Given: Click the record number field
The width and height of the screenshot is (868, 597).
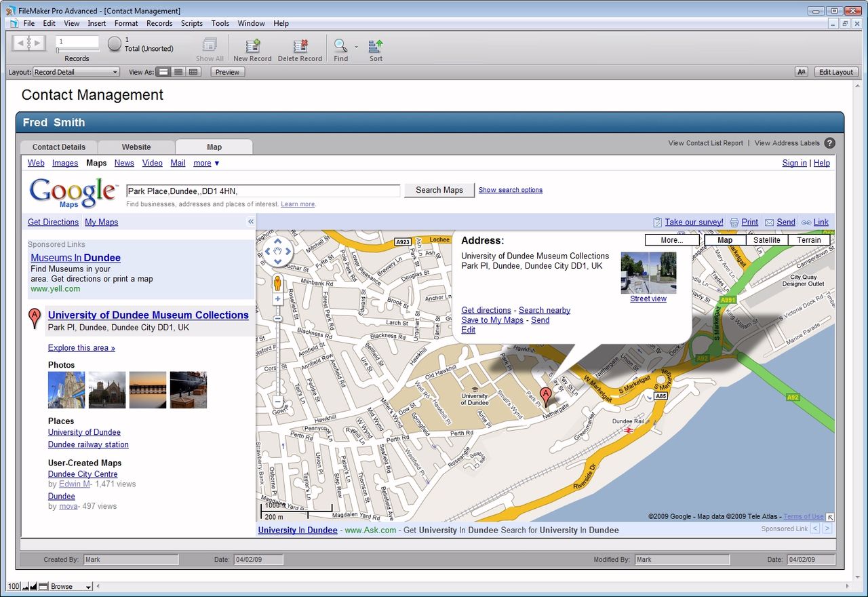Looking at the screenshot, I should click(77, 41).
